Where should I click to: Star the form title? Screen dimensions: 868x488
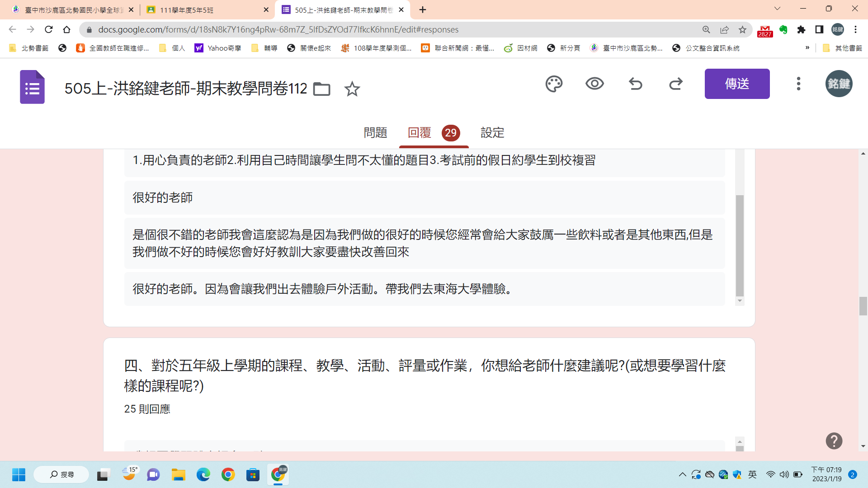tap(352, 89)
